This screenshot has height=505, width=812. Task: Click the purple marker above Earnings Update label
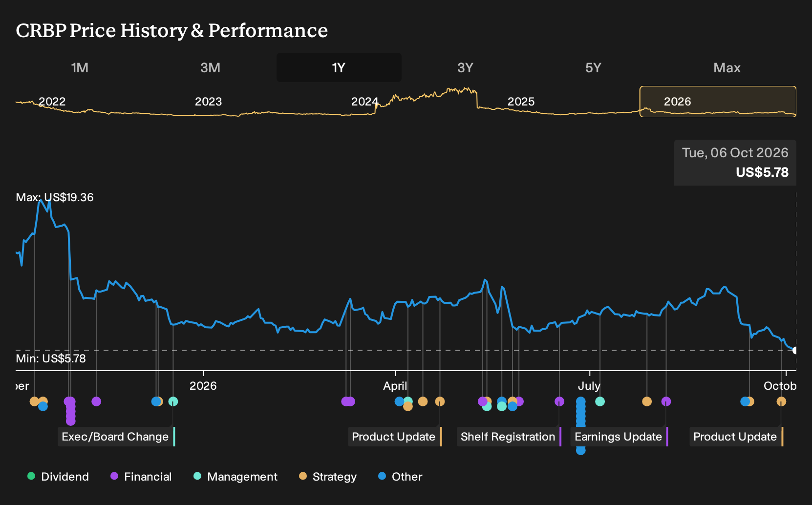666,401
